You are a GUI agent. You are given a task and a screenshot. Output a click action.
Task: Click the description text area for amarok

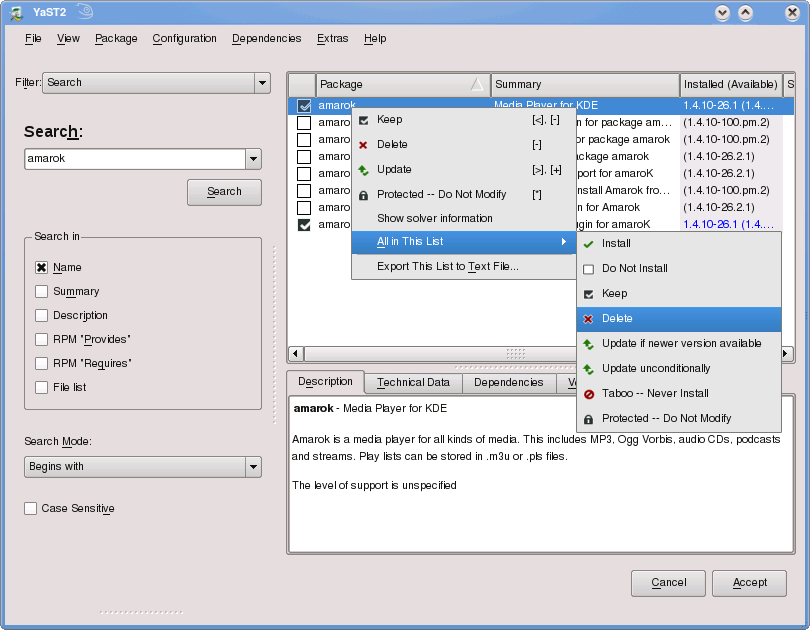541,474
